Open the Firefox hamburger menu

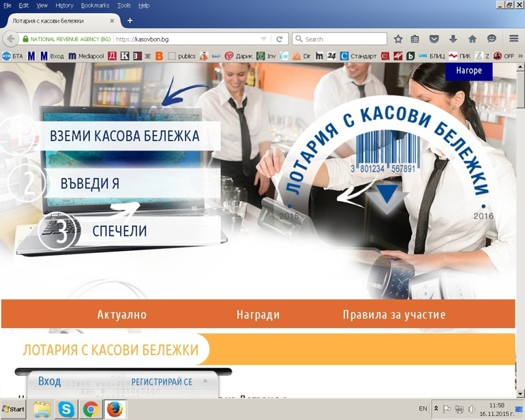coord(513,38)
